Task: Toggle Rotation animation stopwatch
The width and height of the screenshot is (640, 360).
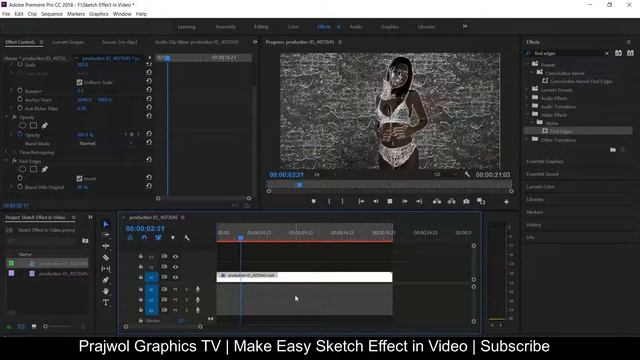Action: point(20,90)
